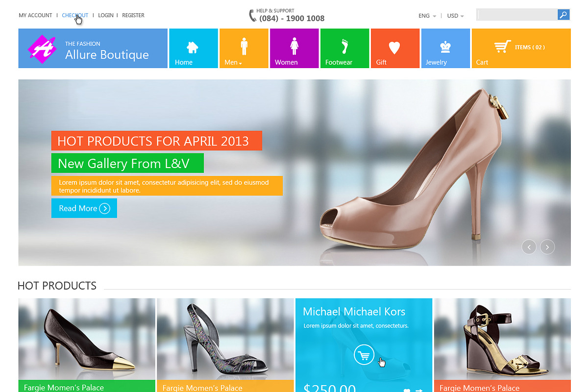Viewport: 588px width, 392px height.
Task: Click the "Allure Boutique" store name text
Action: (107, 54)
